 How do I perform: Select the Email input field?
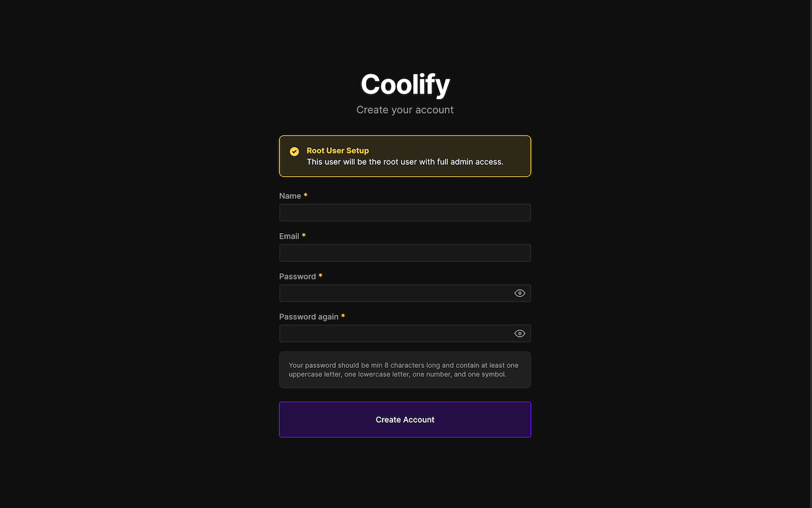405,252
